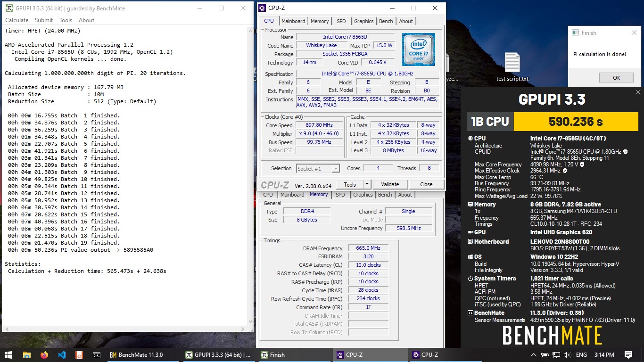Screen dimensions: 644x362
Task: Click the CPU section icon in BenchMate panel
Action: [470, 139]
